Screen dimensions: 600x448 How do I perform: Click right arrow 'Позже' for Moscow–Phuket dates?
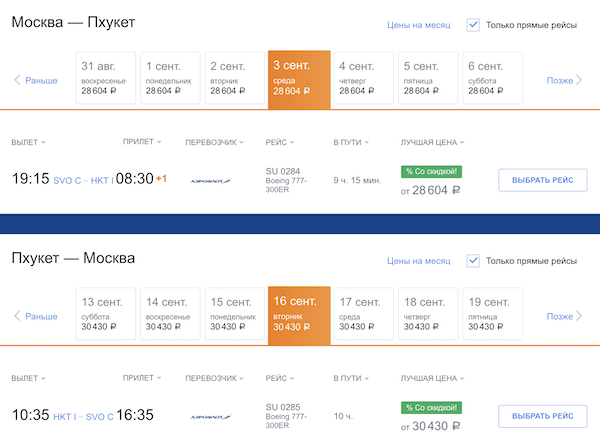pyautogui.click(x=564, y=80)
